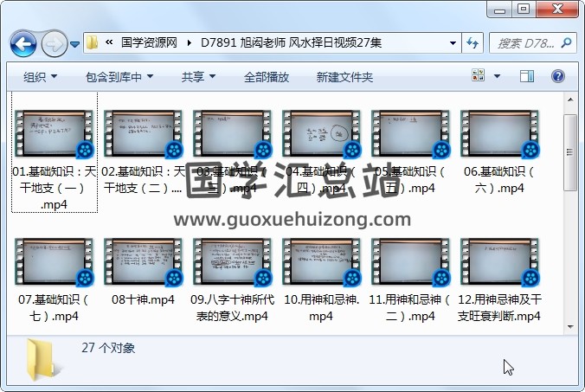Open address bar history dropdown
Viewport: 585px width, 392px height.
[453, 43]
